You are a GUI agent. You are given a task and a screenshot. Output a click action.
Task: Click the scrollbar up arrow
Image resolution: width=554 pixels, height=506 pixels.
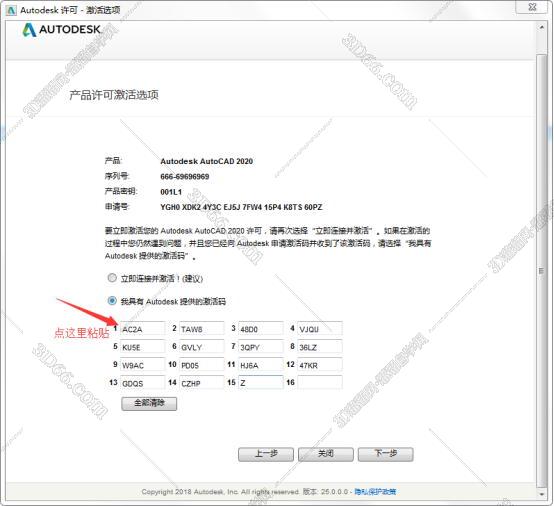pyautogui.click(x=541, y=27)
